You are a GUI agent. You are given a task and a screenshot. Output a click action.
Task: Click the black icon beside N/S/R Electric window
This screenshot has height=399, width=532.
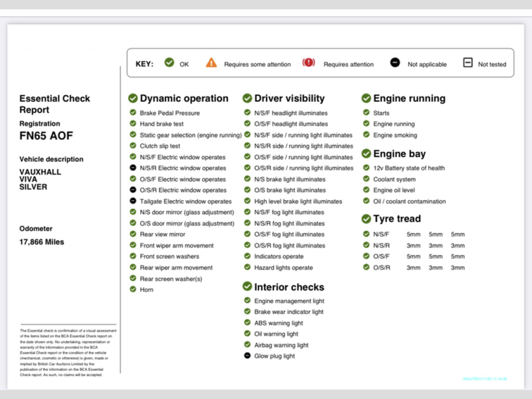(x=133, y=168)
